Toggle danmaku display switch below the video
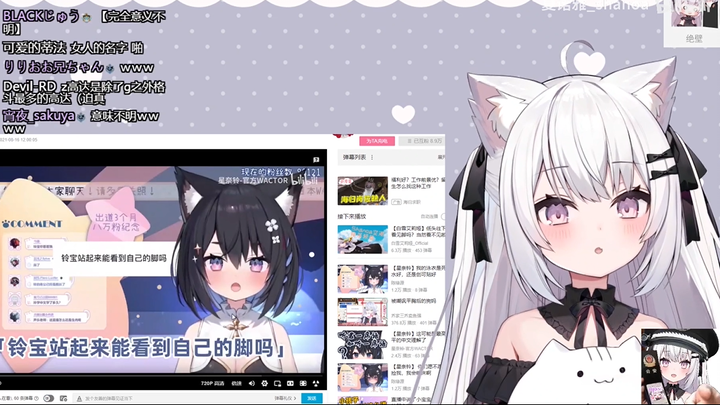This screenshot has height=405, width=720. (48, 398)
